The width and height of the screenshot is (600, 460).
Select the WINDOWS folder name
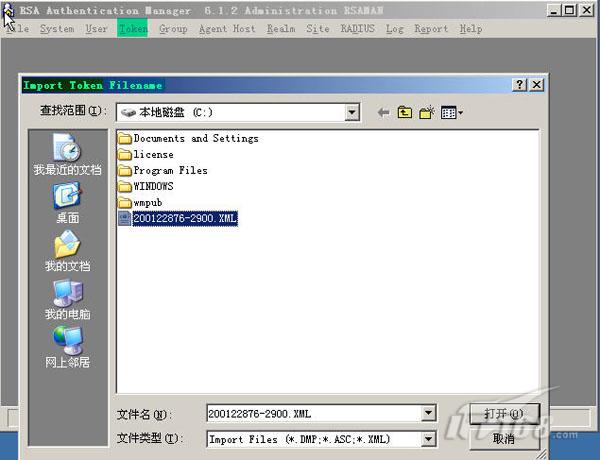click(153, 187)
